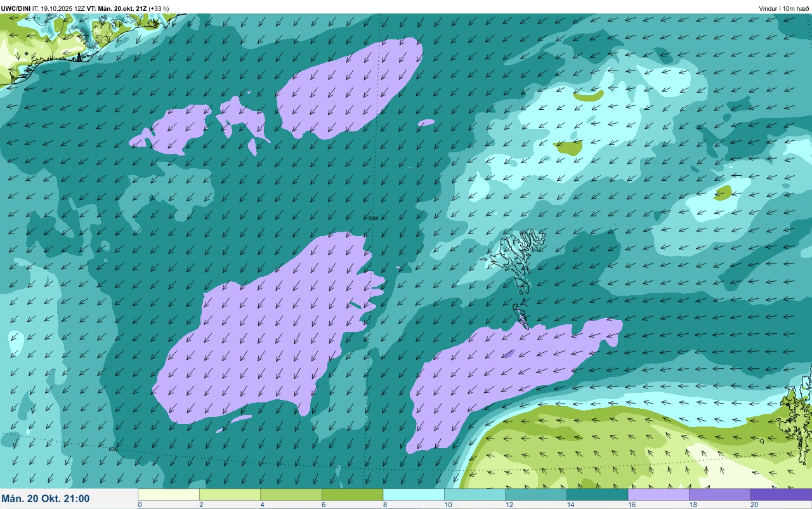Click the '(+33 h)' forecast offset text
The height and width of the screenshot is (509, 812).
[x=159, y=8]
